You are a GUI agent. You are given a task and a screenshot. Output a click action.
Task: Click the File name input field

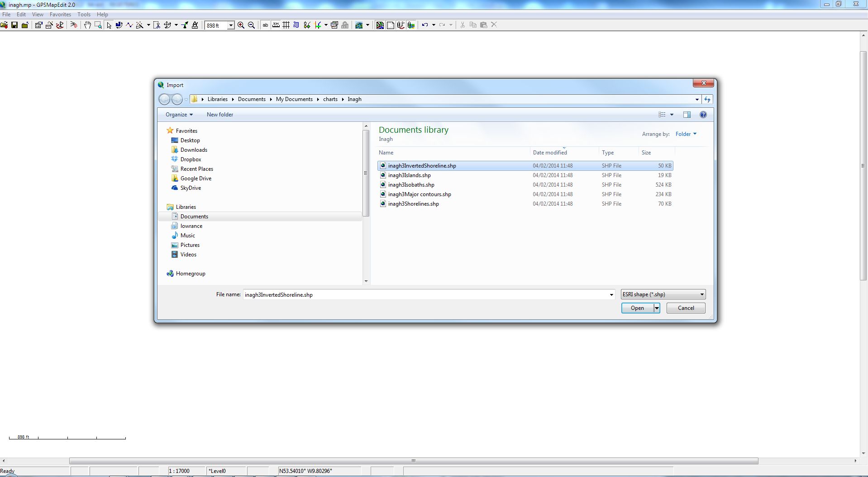425,295
